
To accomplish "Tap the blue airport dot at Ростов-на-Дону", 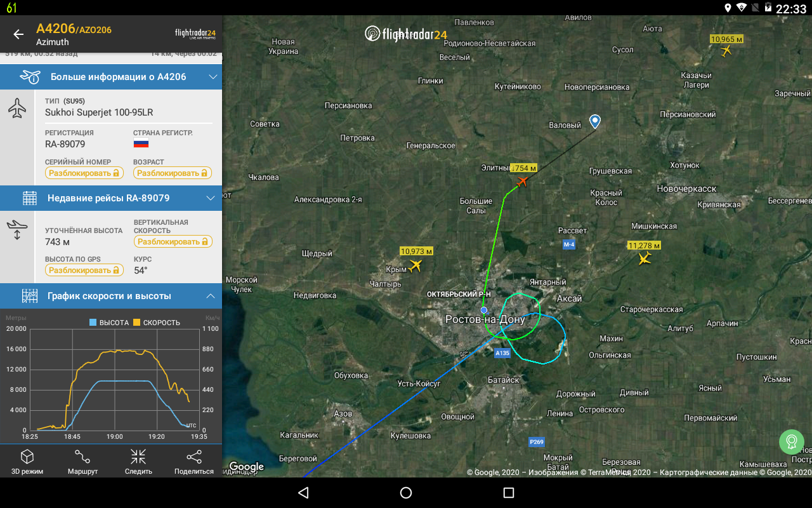I will click(x=484, y=310).
